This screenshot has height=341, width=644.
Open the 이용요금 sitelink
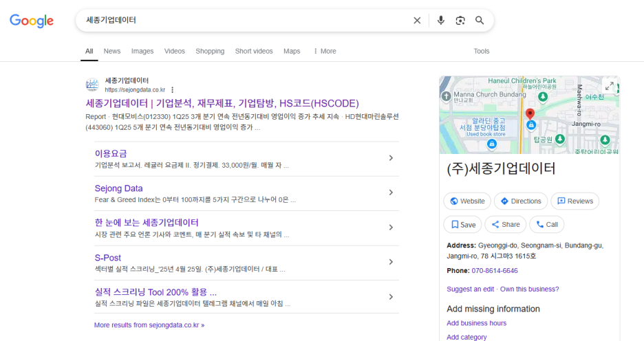pos(111,153)
